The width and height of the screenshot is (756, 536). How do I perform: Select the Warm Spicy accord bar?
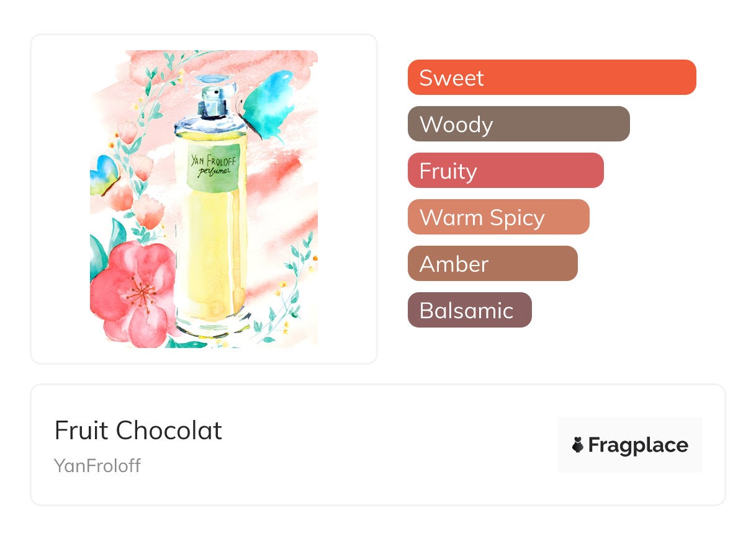(x=498, y=217)
